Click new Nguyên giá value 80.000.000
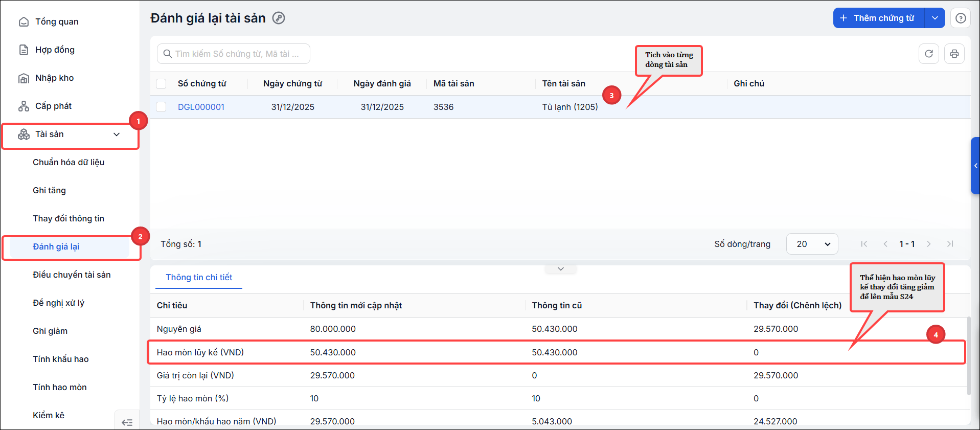The height and width of the screenshot is (430, 980). 333,329
